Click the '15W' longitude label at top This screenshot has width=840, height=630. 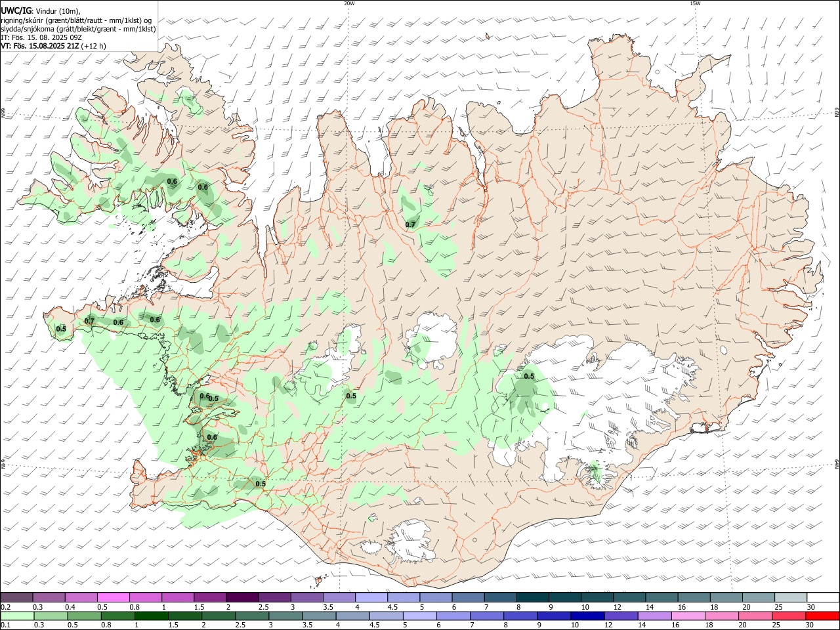696,3
